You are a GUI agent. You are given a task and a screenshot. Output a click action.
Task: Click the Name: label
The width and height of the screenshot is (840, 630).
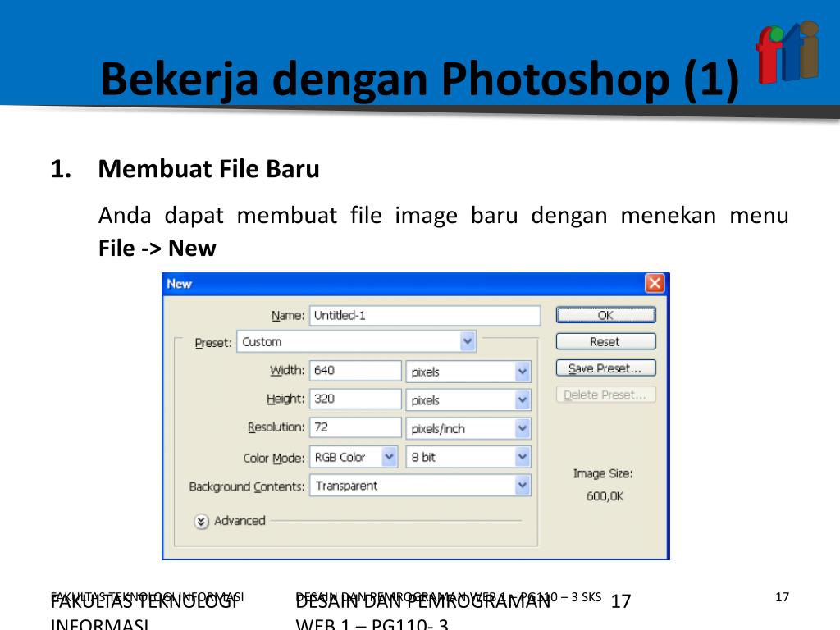(288, 316)
